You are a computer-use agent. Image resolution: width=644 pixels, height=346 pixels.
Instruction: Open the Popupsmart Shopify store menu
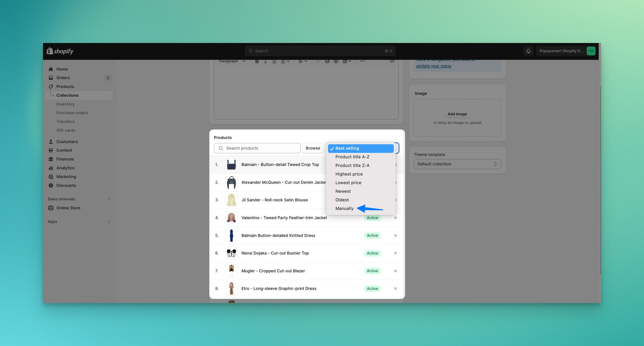point(566,51)
